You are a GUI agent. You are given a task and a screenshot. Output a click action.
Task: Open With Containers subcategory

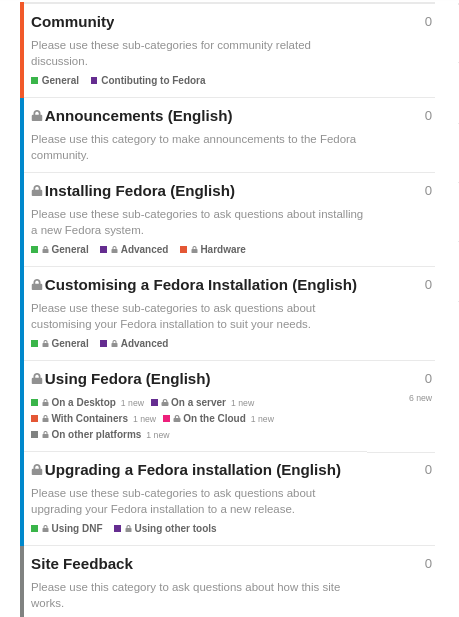click(89, 418)
